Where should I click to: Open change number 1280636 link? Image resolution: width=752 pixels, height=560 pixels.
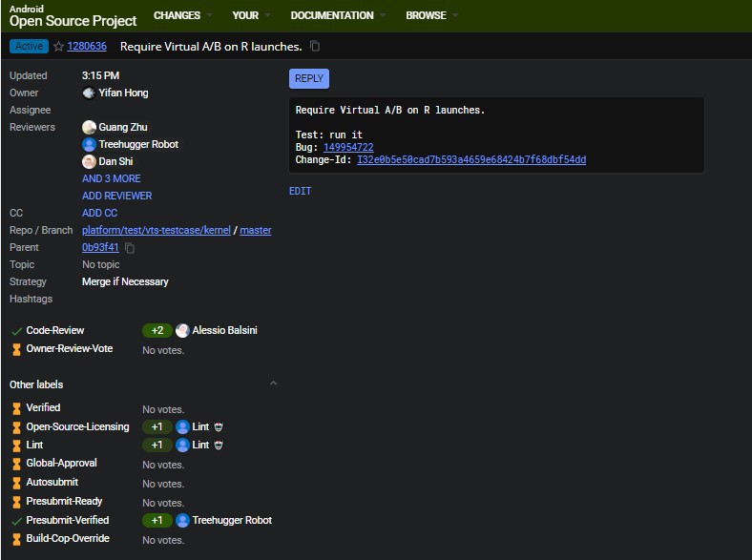(x=87, y=46)
